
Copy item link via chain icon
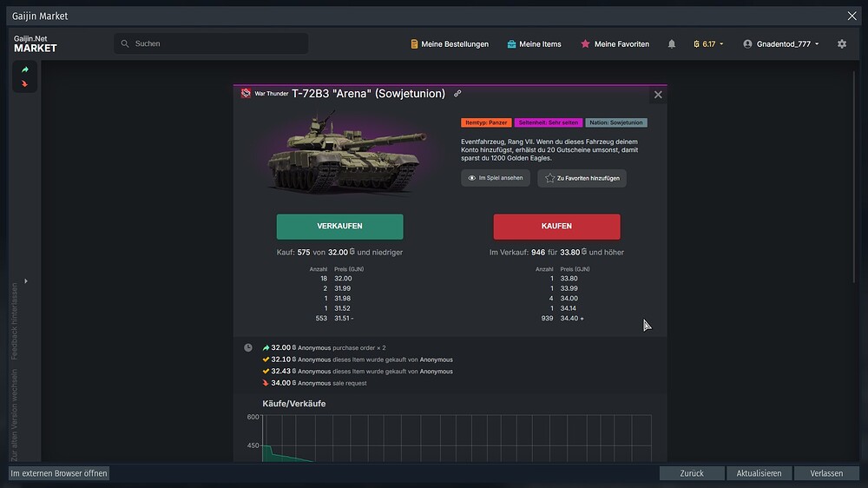[x=457, y=94]
